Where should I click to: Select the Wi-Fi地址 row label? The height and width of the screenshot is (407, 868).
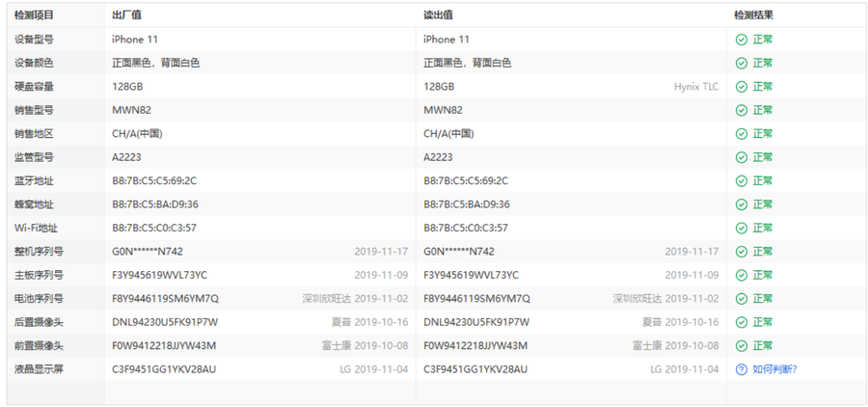(36, 228)
